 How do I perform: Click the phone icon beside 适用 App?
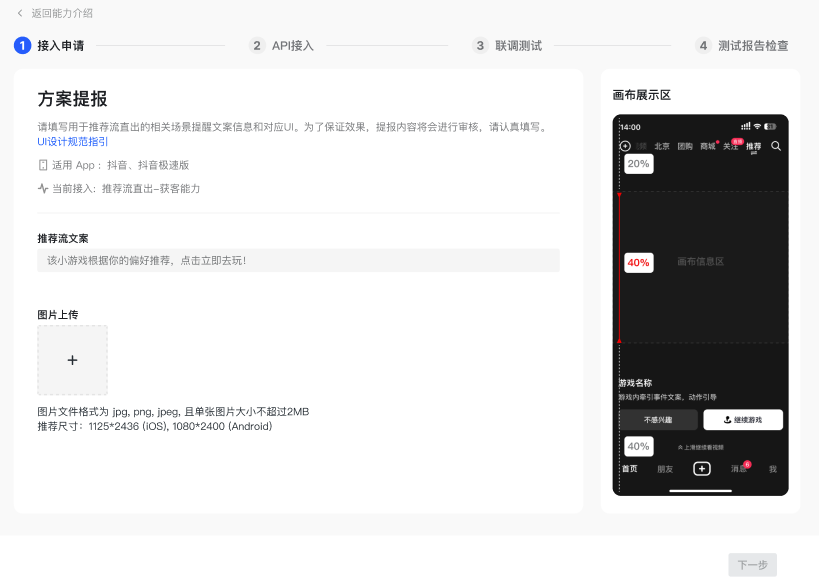pyautogui.click(x=43, y=165)
